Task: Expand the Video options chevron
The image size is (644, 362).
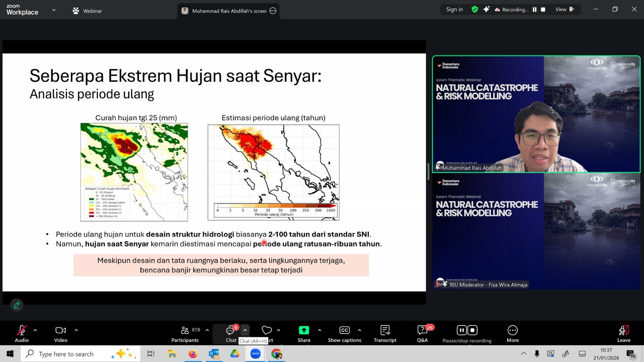Action: [76, 330]
